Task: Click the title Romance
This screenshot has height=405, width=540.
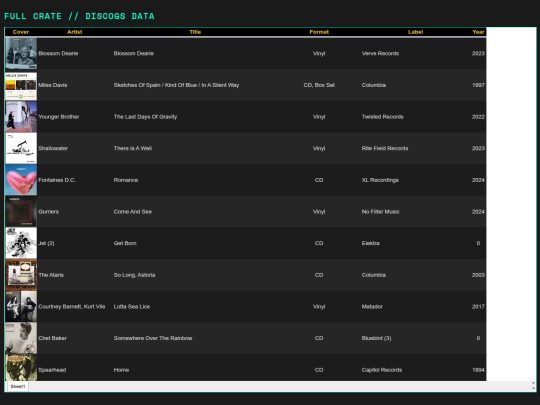Action: pos(126,180)
